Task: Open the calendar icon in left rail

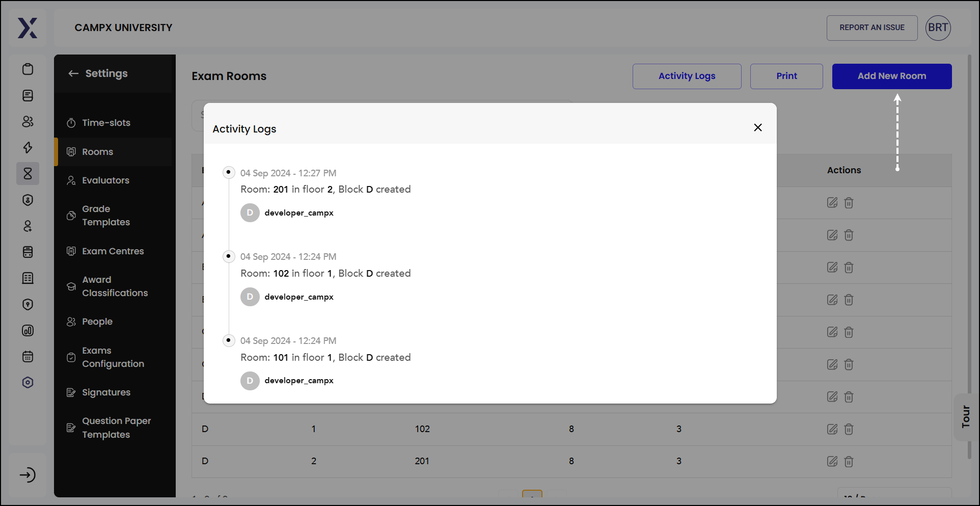Action: [x=28, y=357]
